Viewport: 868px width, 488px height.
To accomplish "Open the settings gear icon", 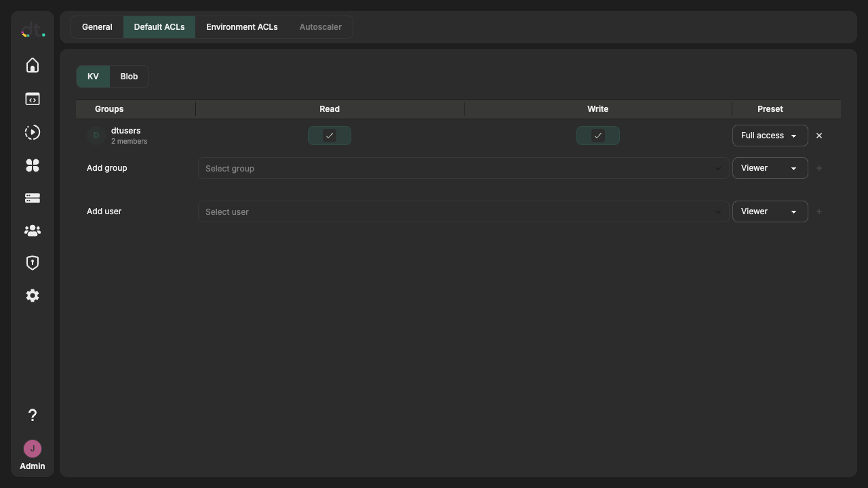I will click(33, 296).
